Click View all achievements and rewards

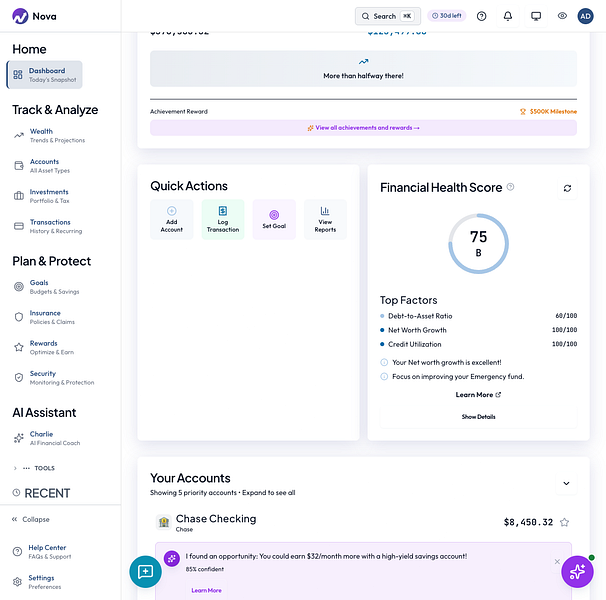point(363,128)
